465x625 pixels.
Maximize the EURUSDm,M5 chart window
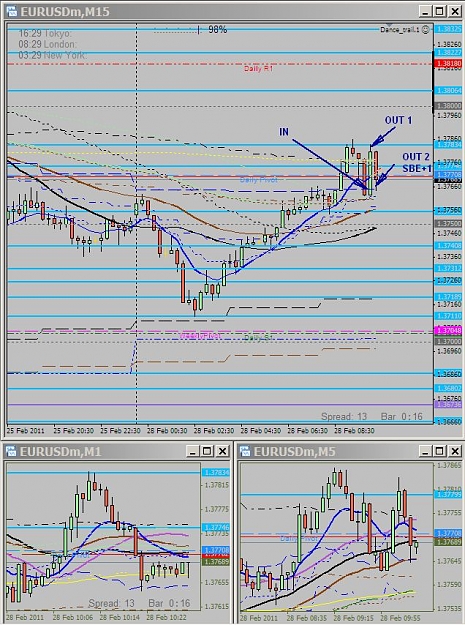click(x=440, y=451)
